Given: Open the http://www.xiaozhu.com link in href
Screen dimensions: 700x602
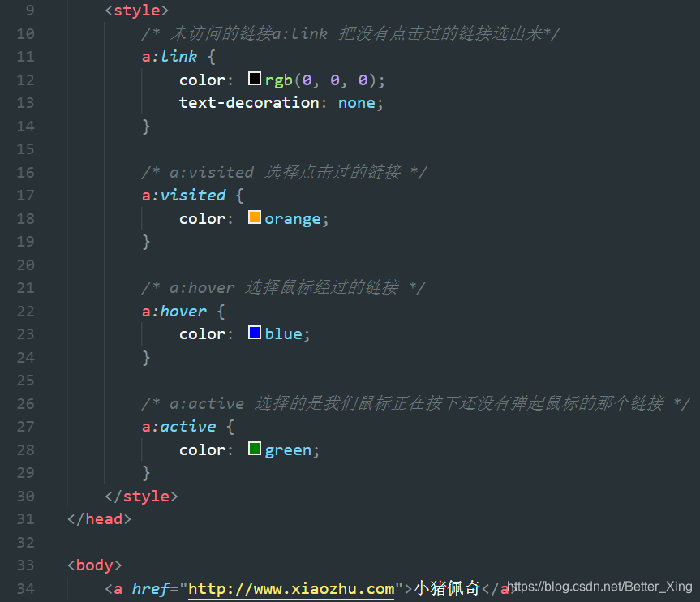Looking at the screenshot, I should [291, 589].
